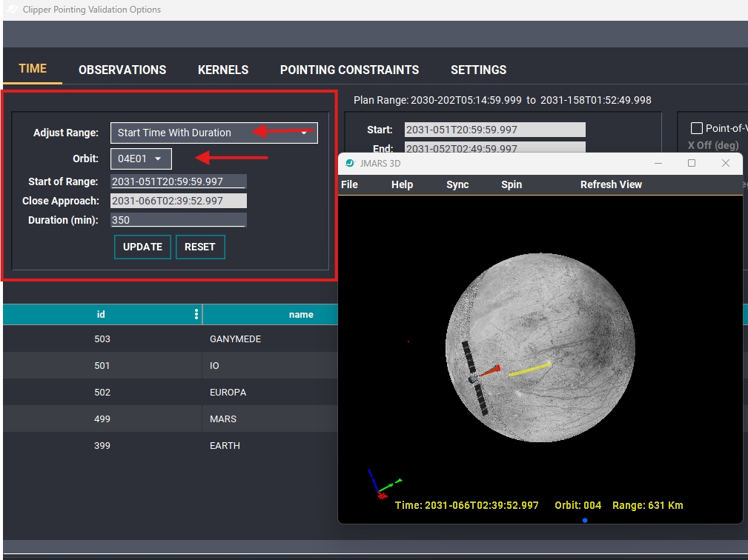The image size is (748, 560).
Task: Click the Plan Range text
Action: pos(503,100)
